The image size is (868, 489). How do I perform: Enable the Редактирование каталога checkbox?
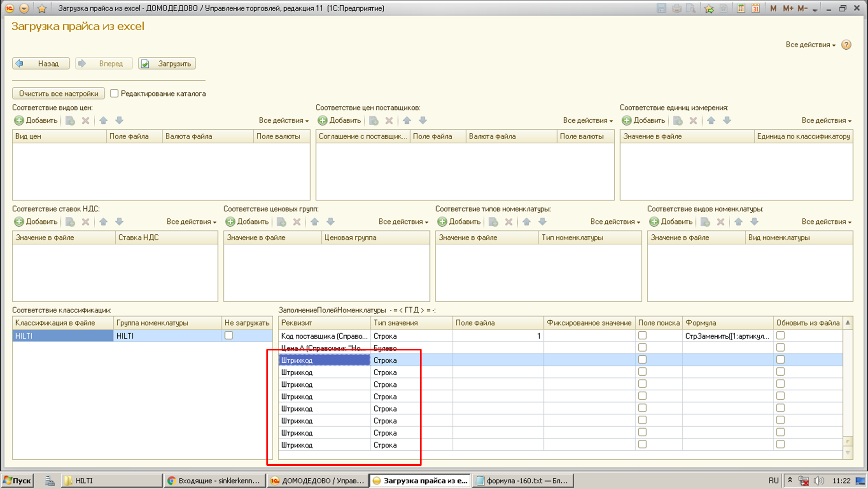tap(114, 94)
